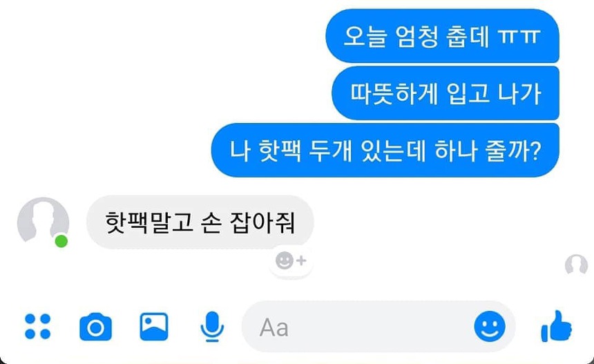Click the green online status dot
The height and width of the screenshot is (364, 594).
[61, 241]
